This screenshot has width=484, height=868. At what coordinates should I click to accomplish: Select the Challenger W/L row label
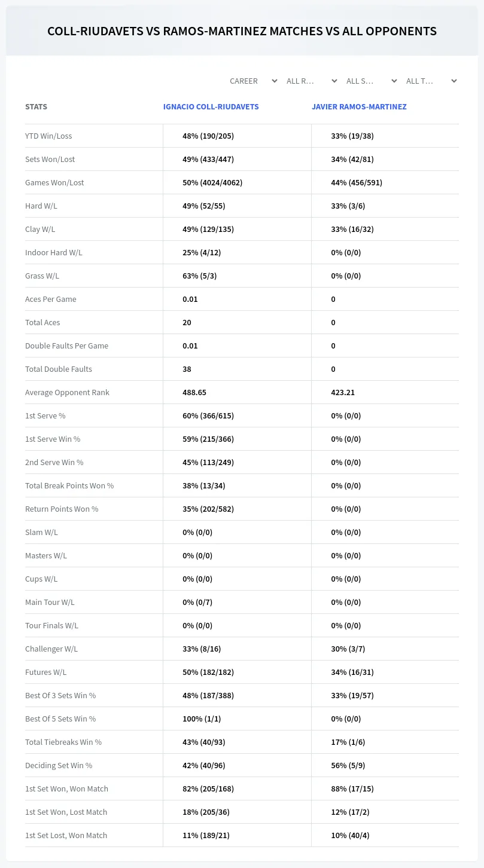tap(51, 649)
